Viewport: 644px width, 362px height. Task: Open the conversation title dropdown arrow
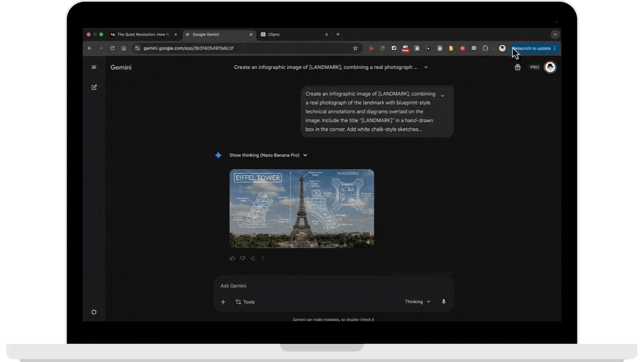coord(426,67)
